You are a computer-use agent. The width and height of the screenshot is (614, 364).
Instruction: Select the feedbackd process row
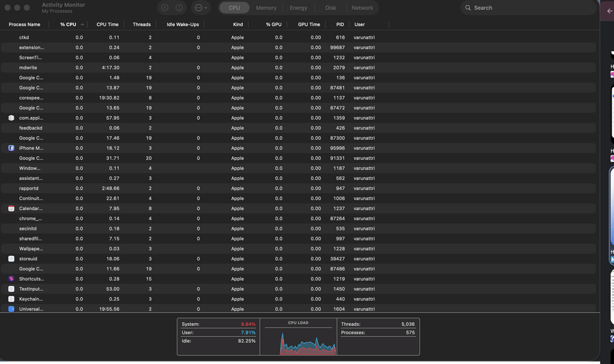click(x=299, y=128)
